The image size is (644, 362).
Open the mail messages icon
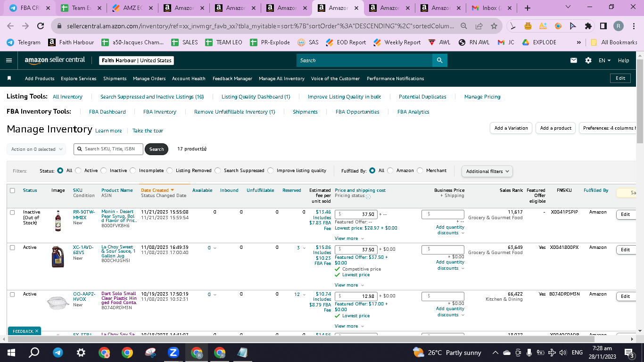tap(574, 60)
